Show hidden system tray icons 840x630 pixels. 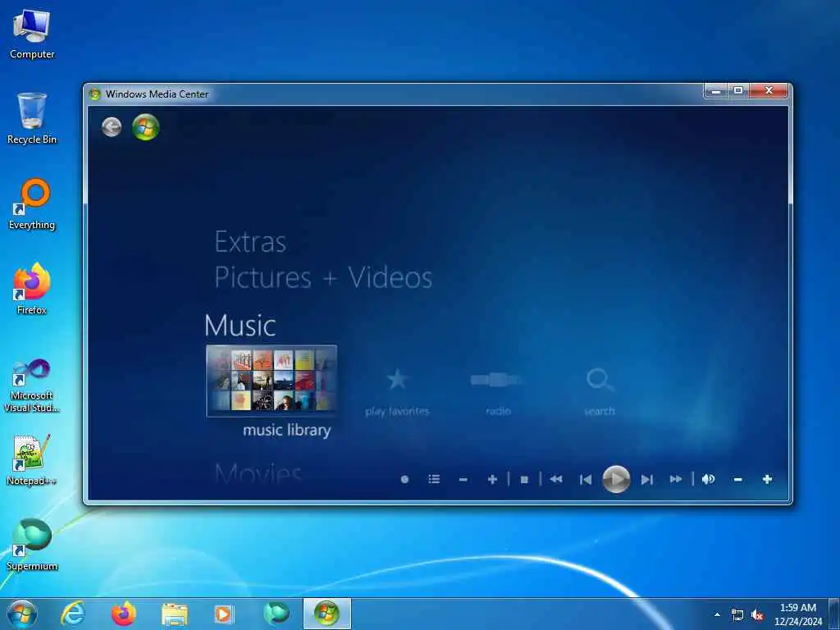coord(717,614)
